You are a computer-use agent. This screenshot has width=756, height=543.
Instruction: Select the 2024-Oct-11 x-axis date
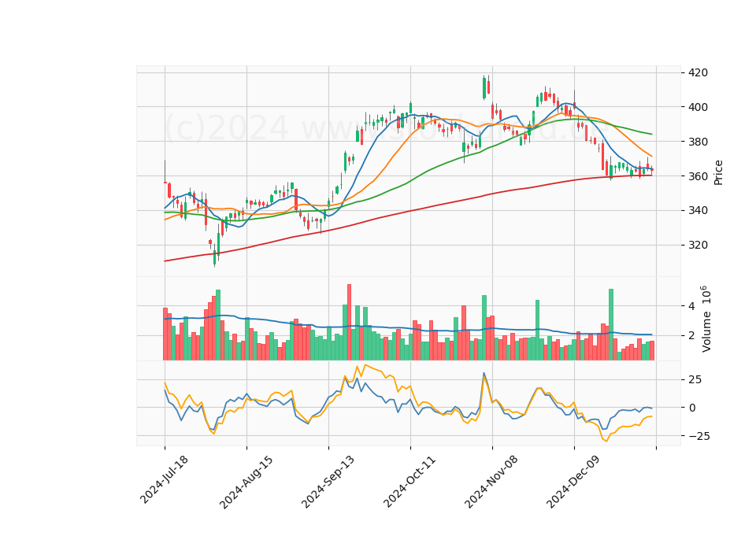click(x=409, y=482)
